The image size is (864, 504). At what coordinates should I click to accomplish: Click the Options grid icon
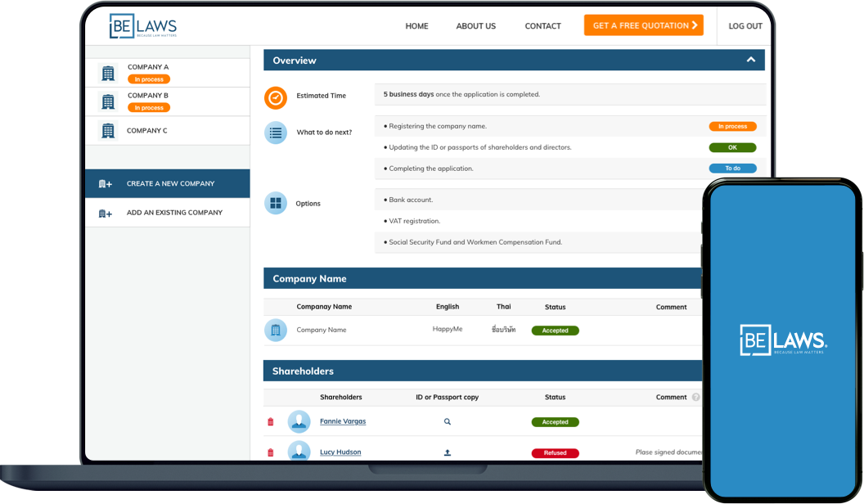[x=276, y=203]
